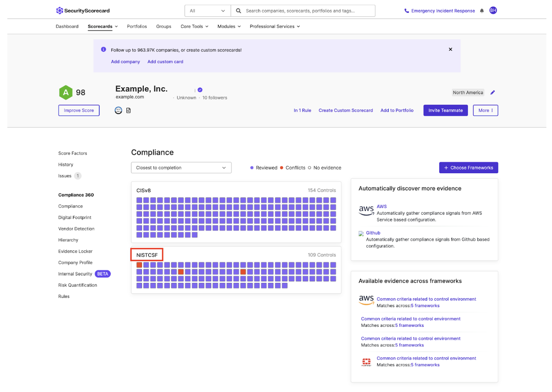
Task: Click the In 1 Rule link
Action: [x=302, y=111]
